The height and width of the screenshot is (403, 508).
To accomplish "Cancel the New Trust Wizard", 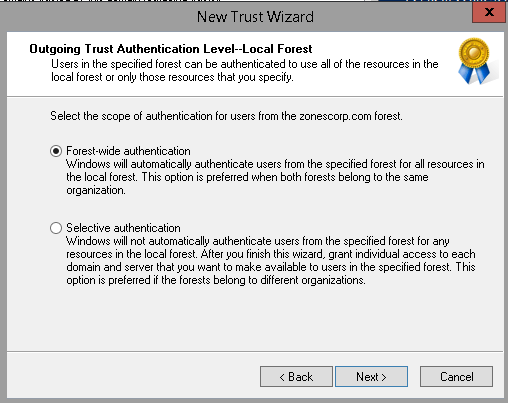I will coord(456,377).
